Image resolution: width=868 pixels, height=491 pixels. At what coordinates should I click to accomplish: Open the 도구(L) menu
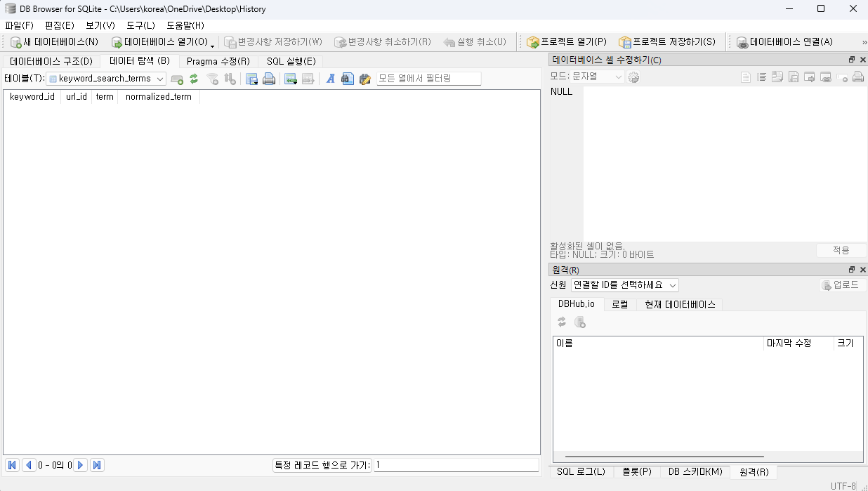140,25
